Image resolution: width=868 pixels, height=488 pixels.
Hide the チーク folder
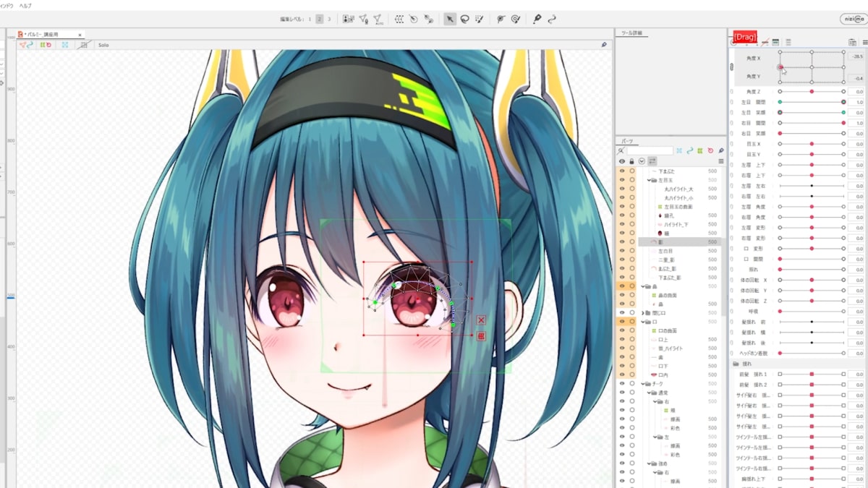(621, 384)
